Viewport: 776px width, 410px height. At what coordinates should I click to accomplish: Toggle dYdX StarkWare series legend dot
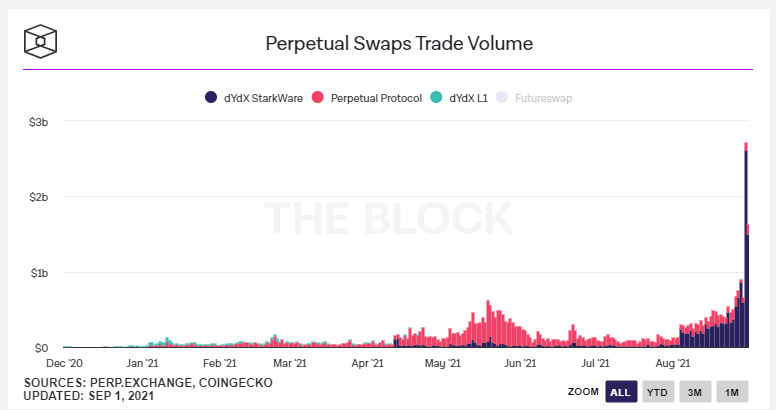tap(211, 97)
